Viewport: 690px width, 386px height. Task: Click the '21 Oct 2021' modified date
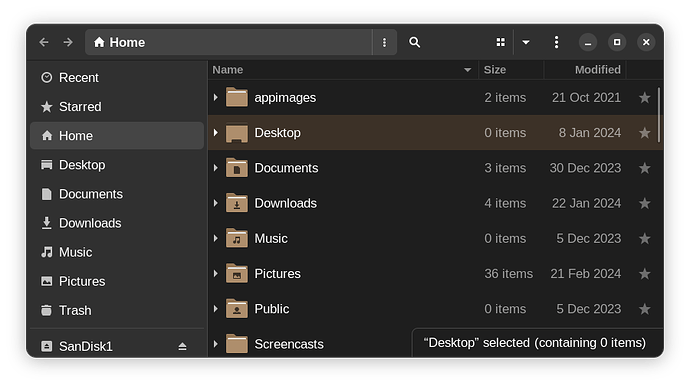tap(586, 98)
